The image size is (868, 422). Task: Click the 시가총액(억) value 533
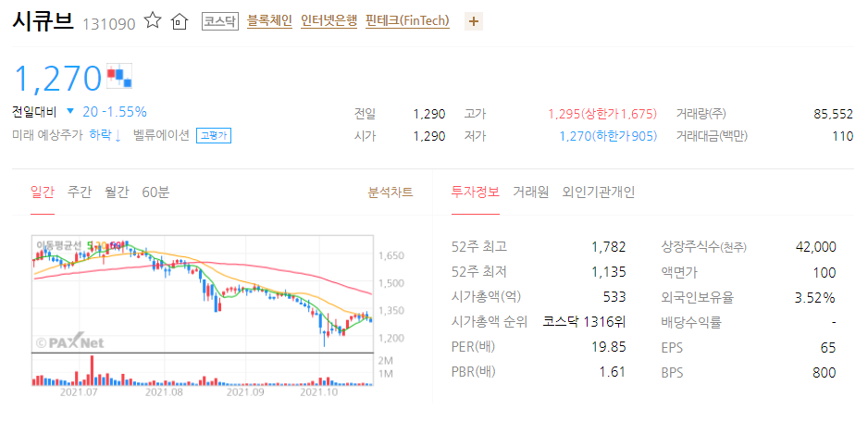[614, 297]
